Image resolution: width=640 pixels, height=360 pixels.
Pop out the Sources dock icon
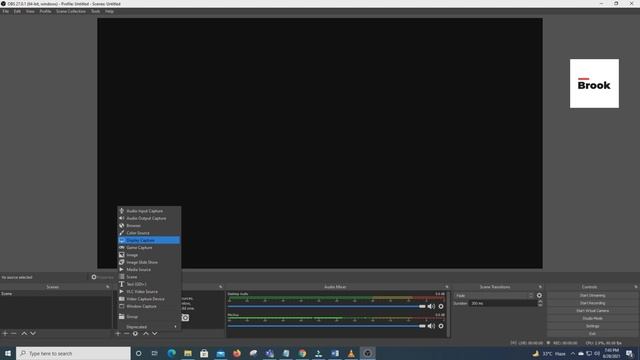(x=221, y=287)
